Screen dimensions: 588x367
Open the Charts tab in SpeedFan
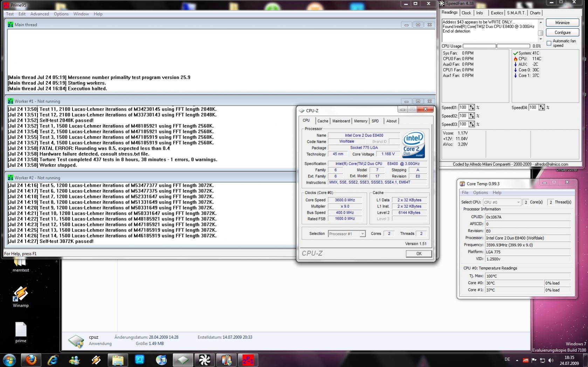(x=535, y=13)
